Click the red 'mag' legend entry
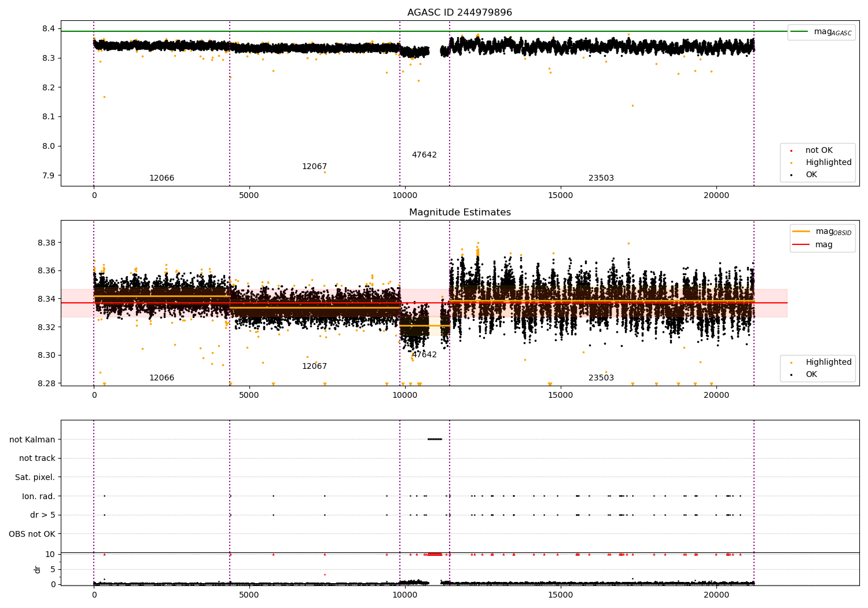Viewport: 868px width, 608px height. 813,245
